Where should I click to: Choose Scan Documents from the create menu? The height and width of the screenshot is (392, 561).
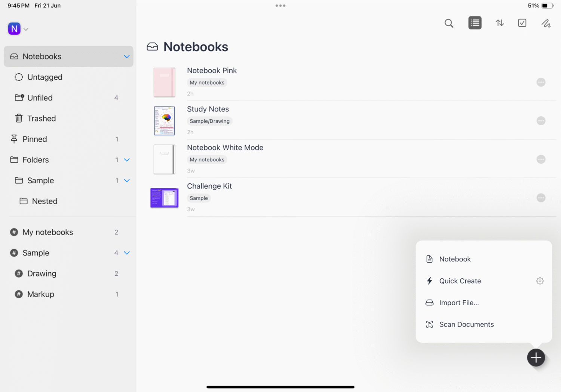pos(466,324)
